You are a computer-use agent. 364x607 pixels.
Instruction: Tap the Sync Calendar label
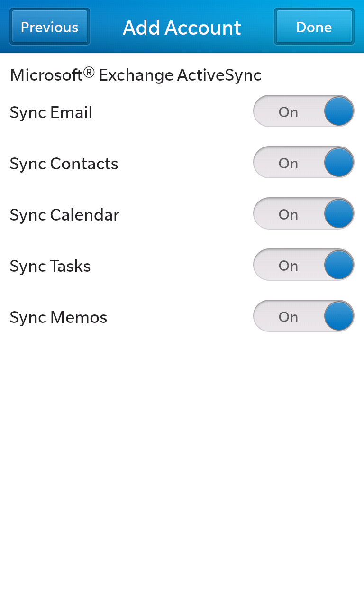[x=64, y=215]
